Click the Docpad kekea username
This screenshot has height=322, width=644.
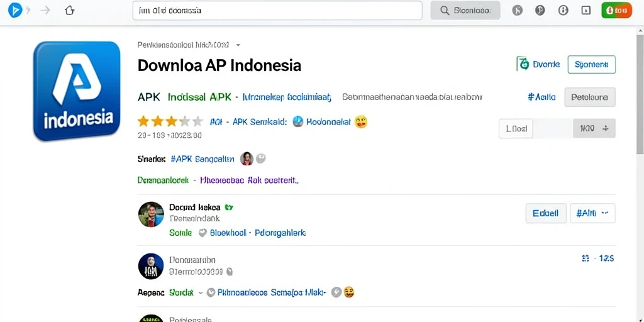[195, 208]
